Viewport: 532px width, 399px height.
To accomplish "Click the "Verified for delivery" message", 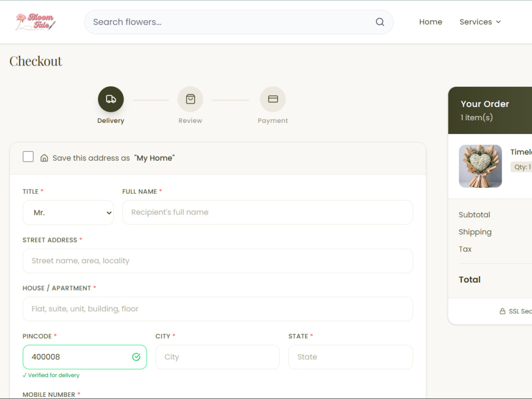I will [x=51, y=375].
